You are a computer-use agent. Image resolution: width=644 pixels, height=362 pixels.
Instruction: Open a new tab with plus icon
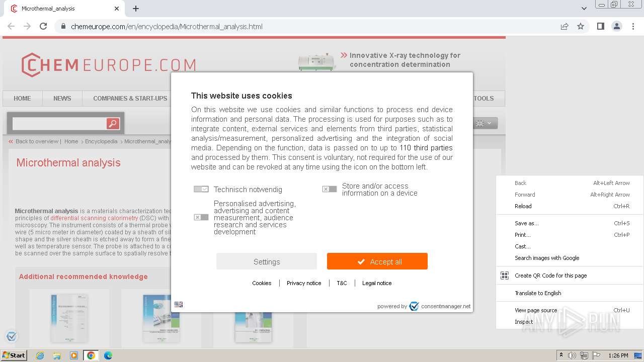136,9
